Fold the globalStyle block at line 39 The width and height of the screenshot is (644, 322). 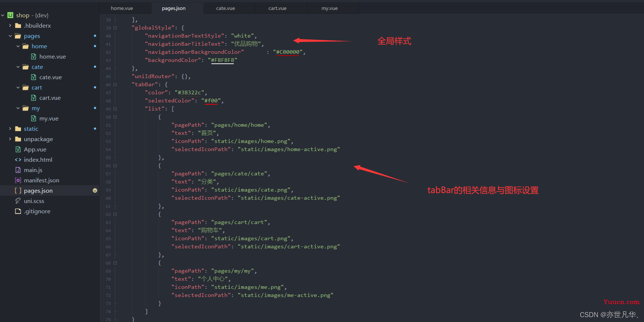pos(115,28)
